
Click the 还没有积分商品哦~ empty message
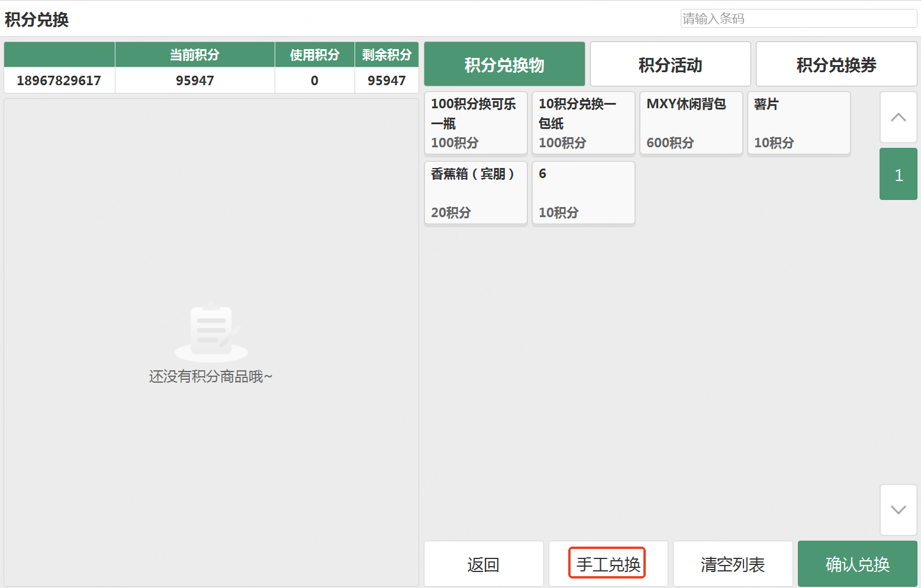(x=211, y=376)
